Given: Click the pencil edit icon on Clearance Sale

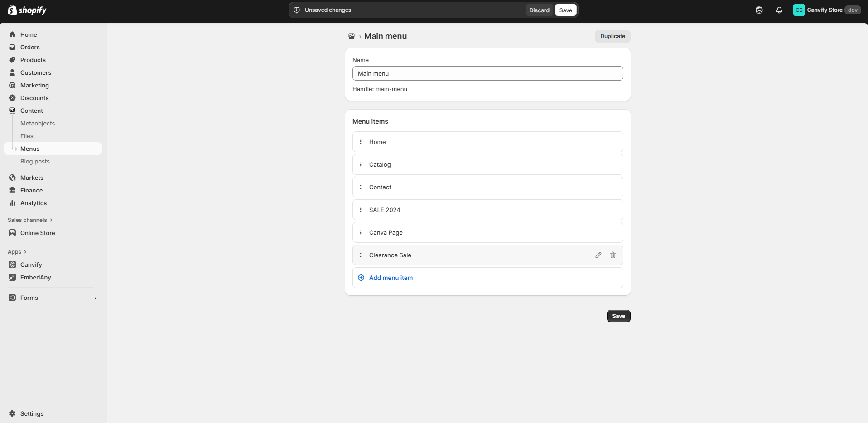Looking at the screenshot, I should pyautogui.click(x=598, y=255).
